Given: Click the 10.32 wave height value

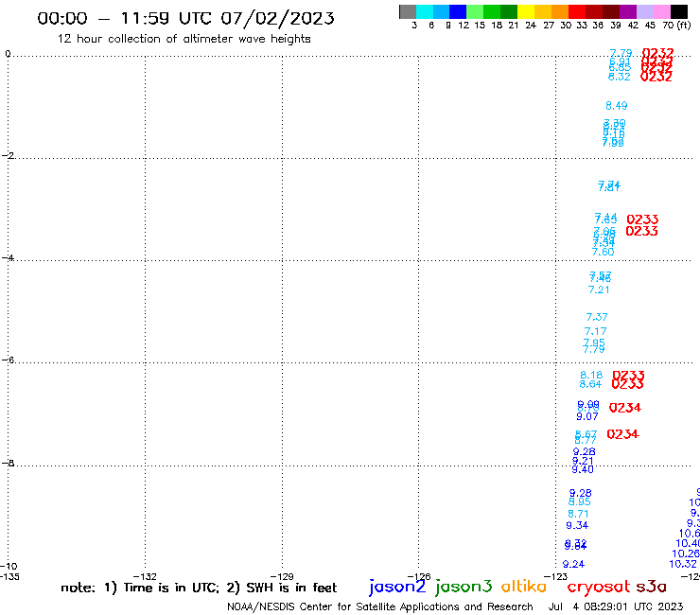Looking at the screenshot, I should pos(683,565).
